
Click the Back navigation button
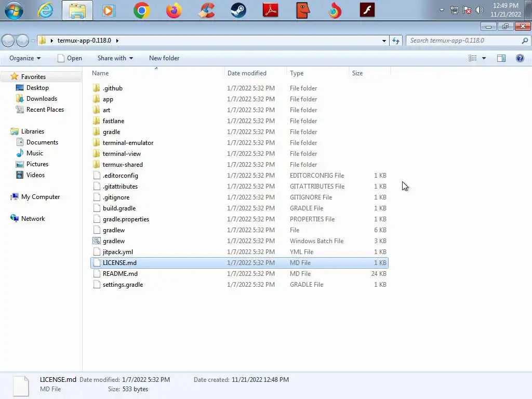pyautogui.click(x=8, y=41)
